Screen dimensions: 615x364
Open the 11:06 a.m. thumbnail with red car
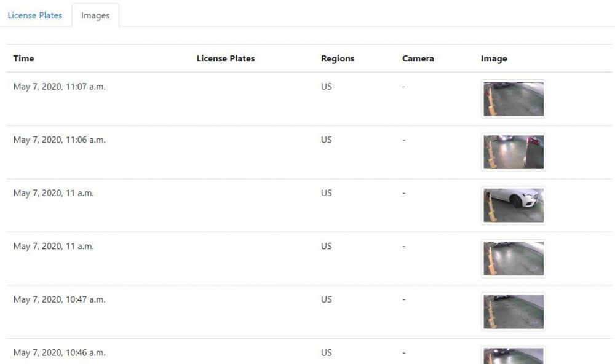click(x=514, y=152)
